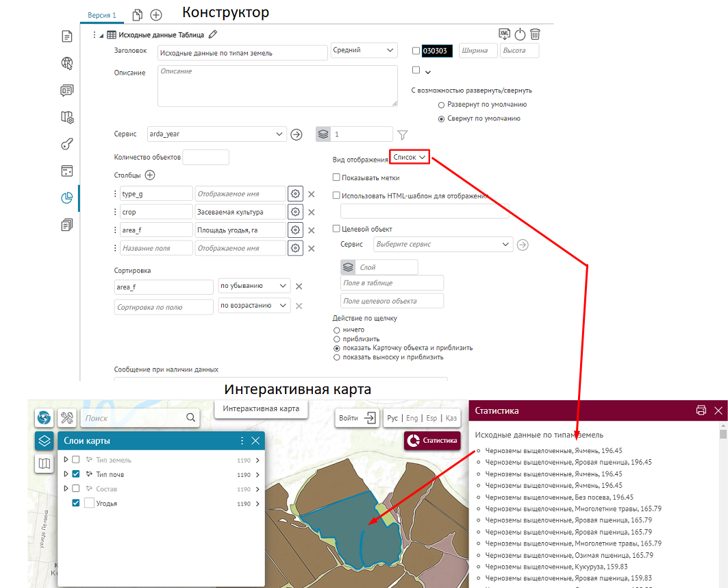728x588 pixels.
Task: Select Развернут по умолчанию radio option
Action: [x=441, y=105]
